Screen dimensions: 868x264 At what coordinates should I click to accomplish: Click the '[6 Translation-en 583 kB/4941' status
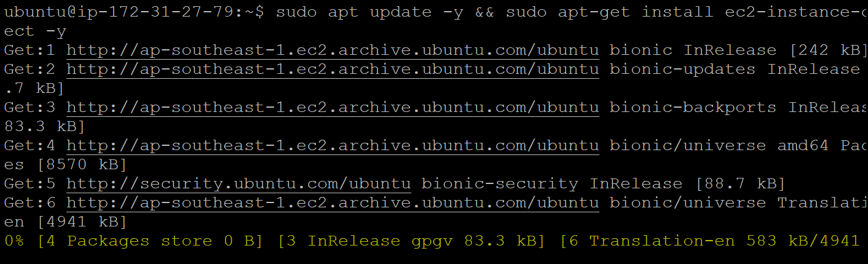coord(709,241)
